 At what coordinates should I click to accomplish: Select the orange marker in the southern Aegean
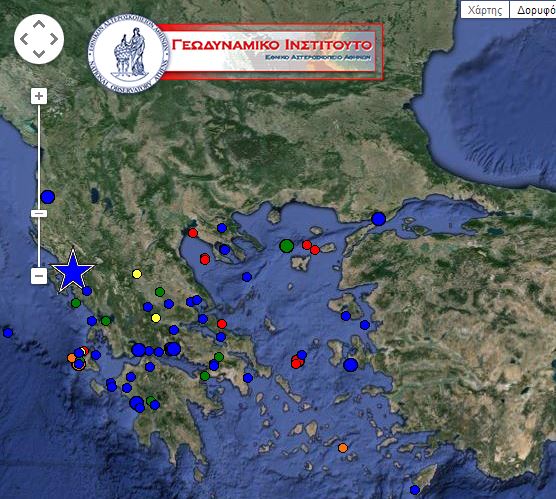[x=343, y=448]
